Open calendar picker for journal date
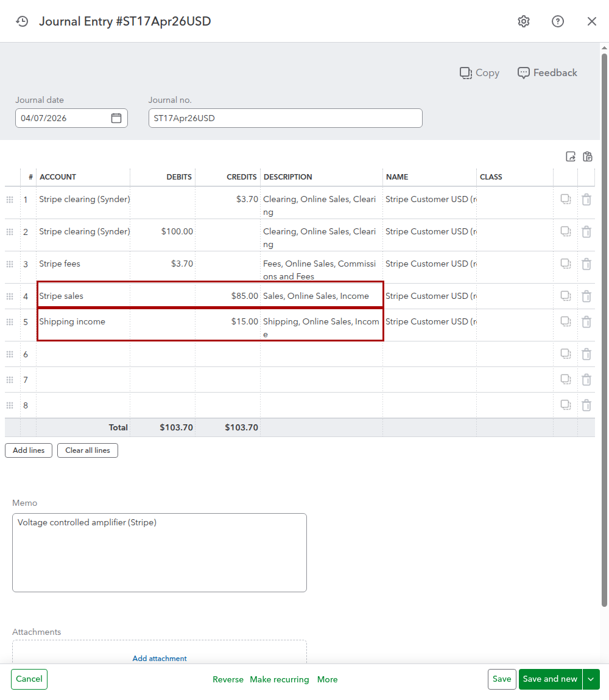 coord(116,118)
